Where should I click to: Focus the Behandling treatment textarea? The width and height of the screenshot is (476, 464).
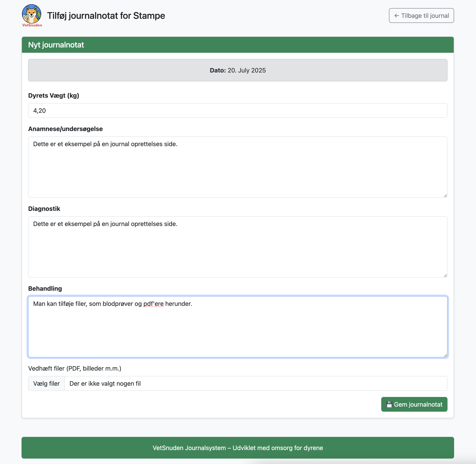tap(238, 327)
